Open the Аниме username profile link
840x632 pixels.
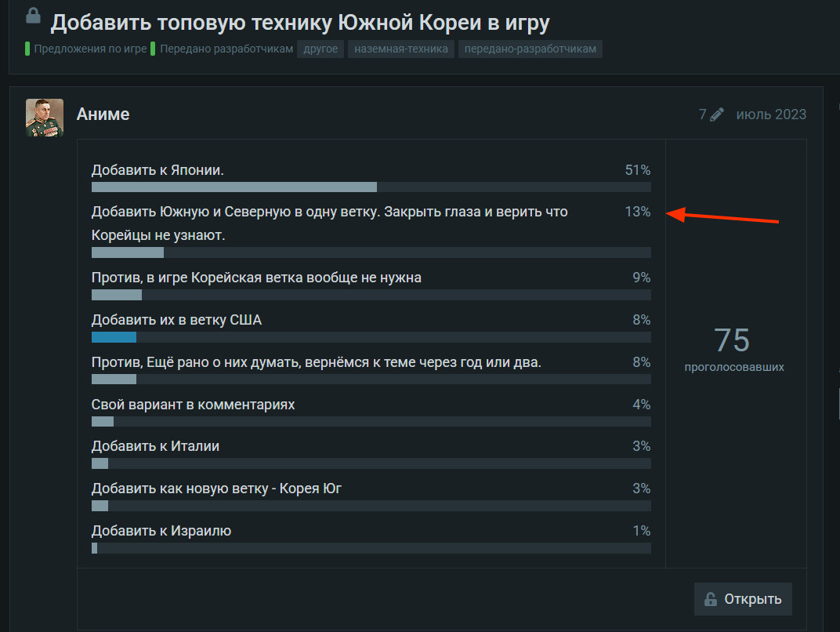point(103,114)
